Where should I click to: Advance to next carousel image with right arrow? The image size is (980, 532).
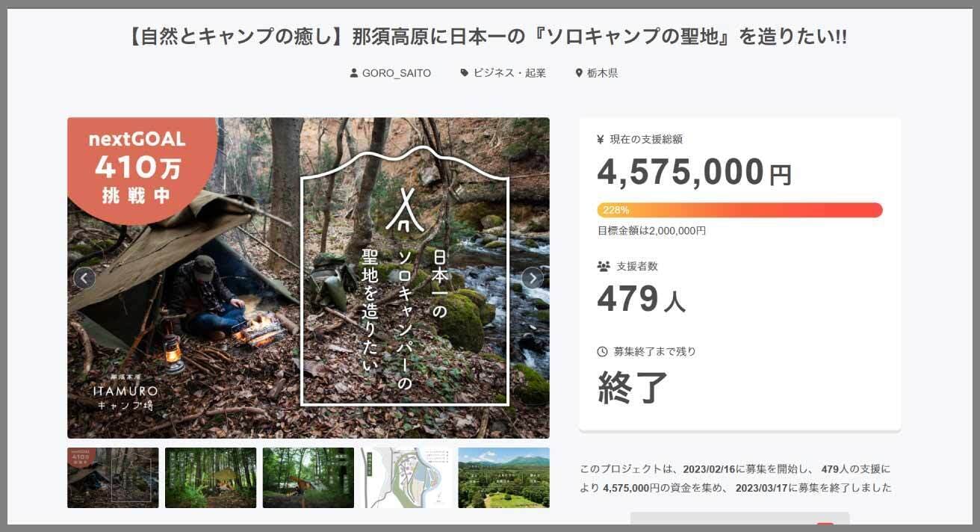tap(533, 278)
